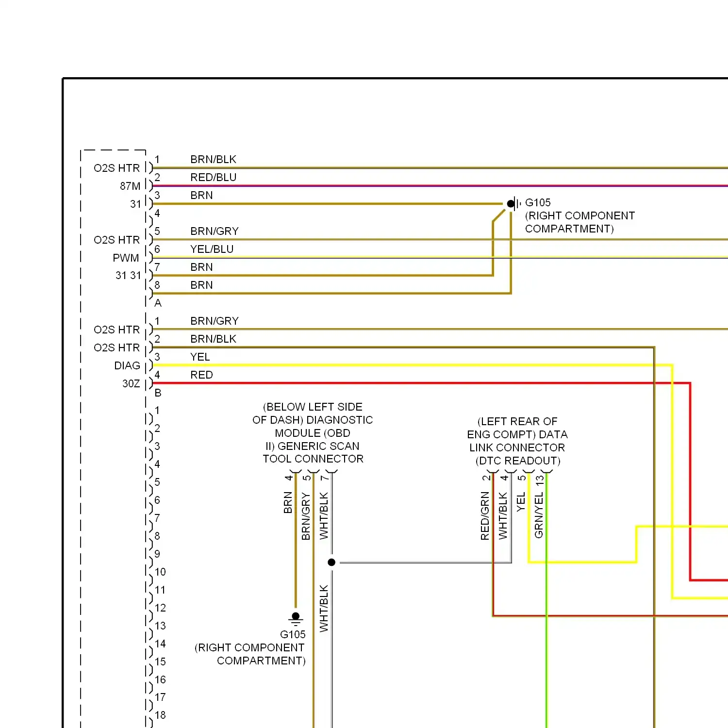
Task: Click pin 13 on the data link connector
Action: [x=540, y=481]
